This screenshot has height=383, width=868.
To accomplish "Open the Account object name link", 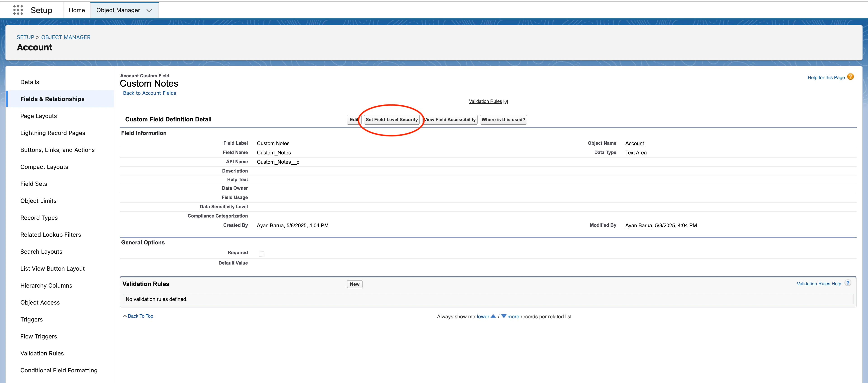I will pos(634,143).
